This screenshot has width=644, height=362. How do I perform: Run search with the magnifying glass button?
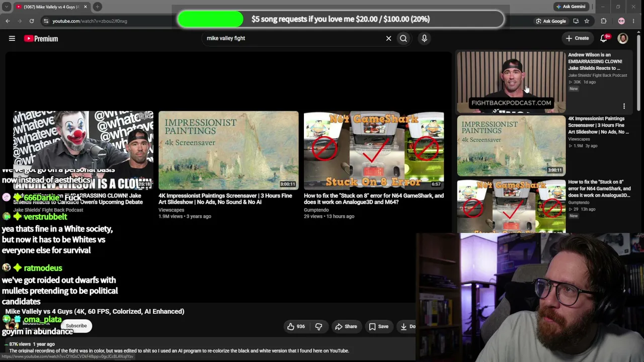[x=404, y=38]
